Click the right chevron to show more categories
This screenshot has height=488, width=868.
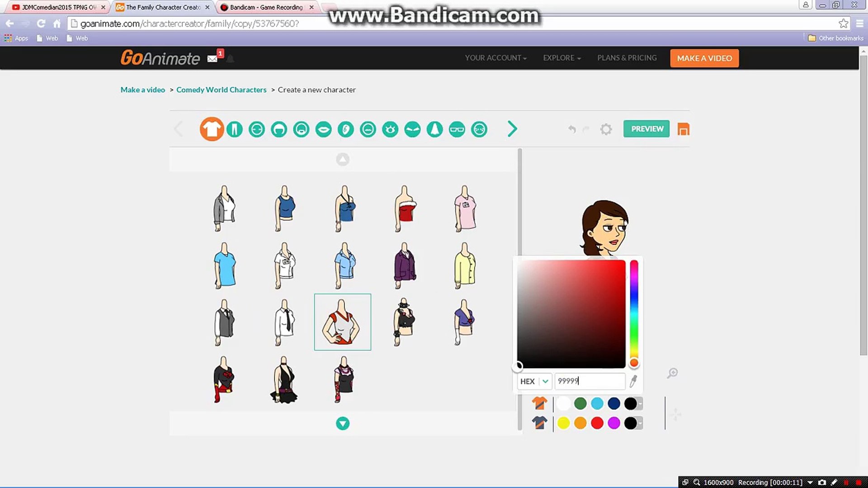coord(512,129)
